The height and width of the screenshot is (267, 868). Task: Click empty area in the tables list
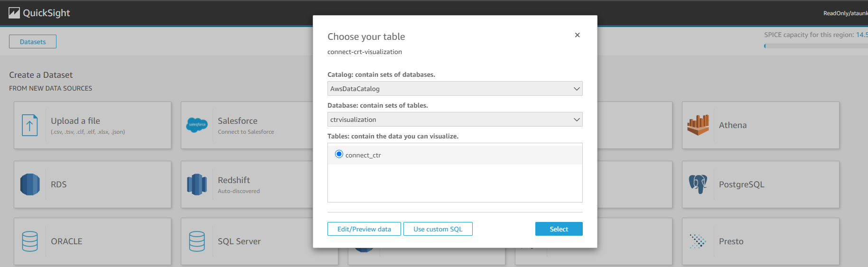pyautogui.click(x=455, y=184)
